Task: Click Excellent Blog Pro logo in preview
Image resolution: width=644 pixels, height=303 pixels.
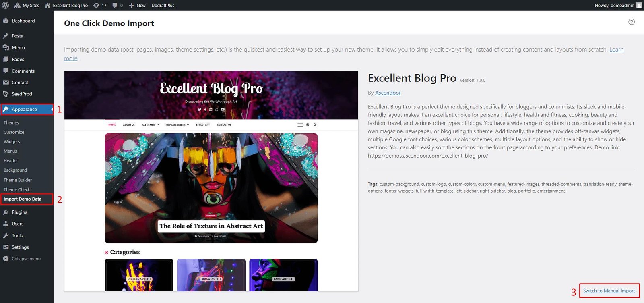Action: pos(211,88)
